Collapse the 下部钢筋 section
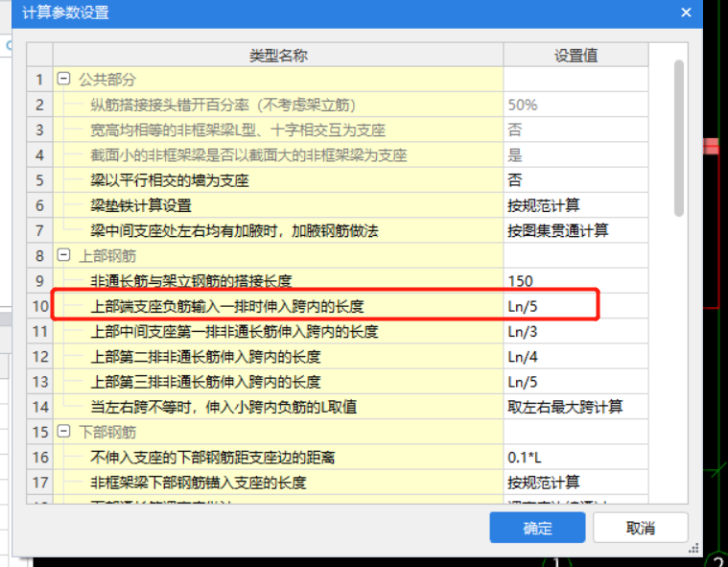The width and height of the screenshot is (728, 567). (x=64, y=432)
